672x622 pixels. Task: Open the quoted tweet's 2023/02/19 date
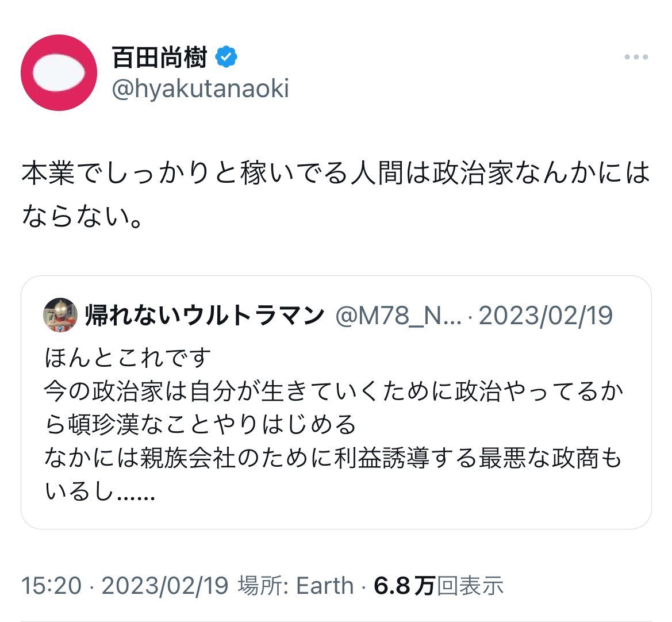[546, 316]
